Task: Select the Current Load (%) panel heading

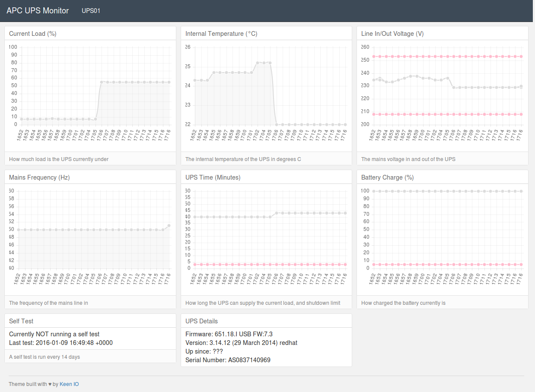Action: 33,34
